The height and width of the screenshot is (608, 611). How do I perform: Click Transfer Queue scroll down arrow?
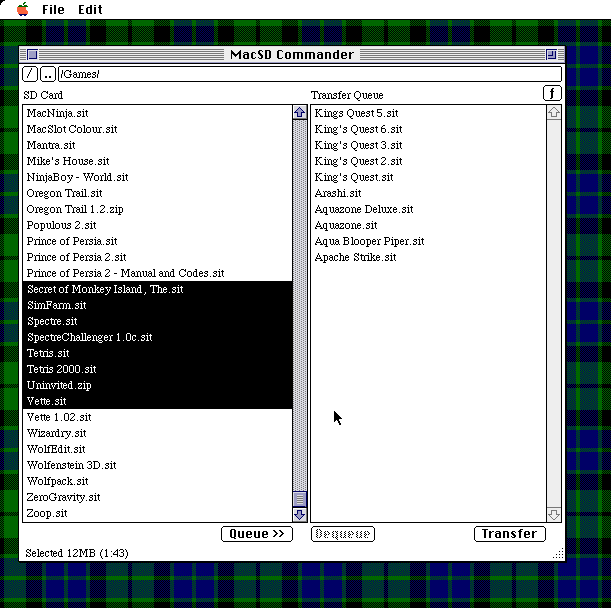tap(554, 514)
